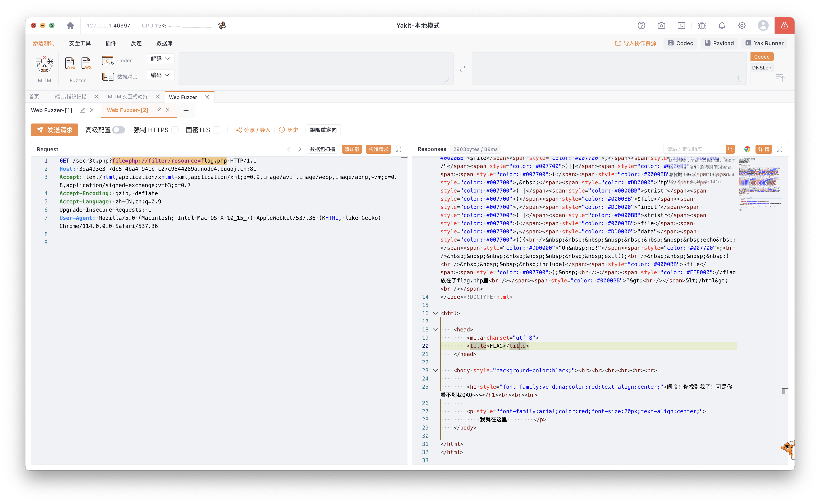Toggle the 高级配置 switch
820x504 pixels.
(118, 130)
